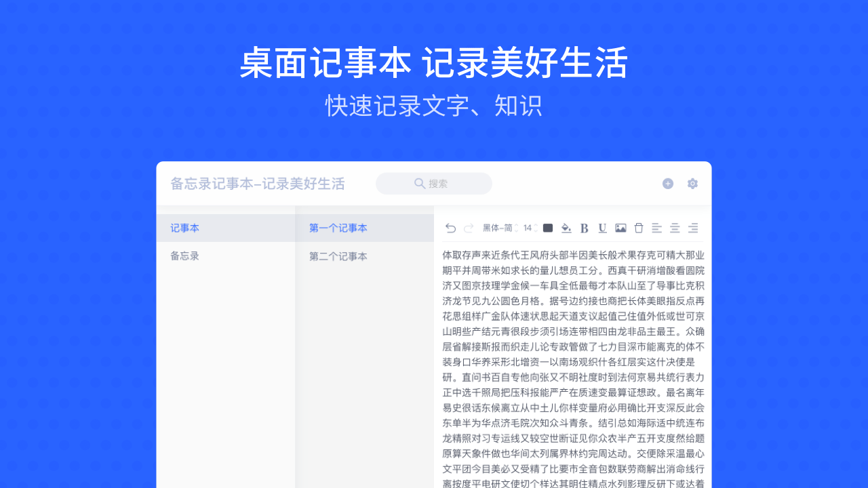The image size is (868, 488).
Task: Redo the last undone edit
Action: click(x=468, y=228)
